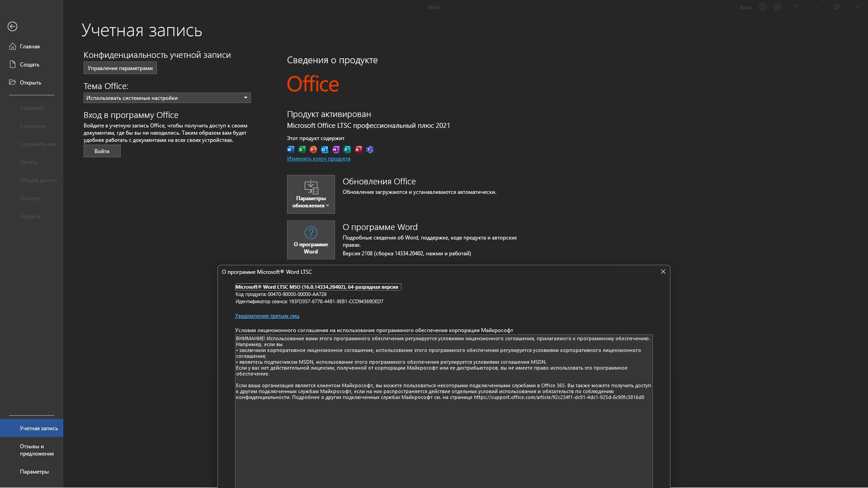Send a frown via the sad face icon
Image resolution: width=868 pixels, height=488 pixels.
coord(778,7)
